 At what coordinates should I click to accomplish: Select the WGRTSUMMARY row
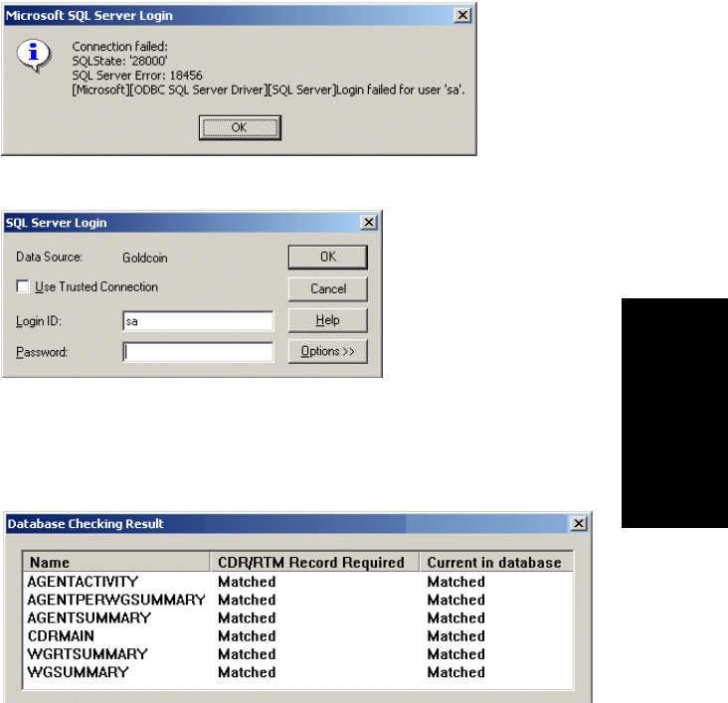298,654
